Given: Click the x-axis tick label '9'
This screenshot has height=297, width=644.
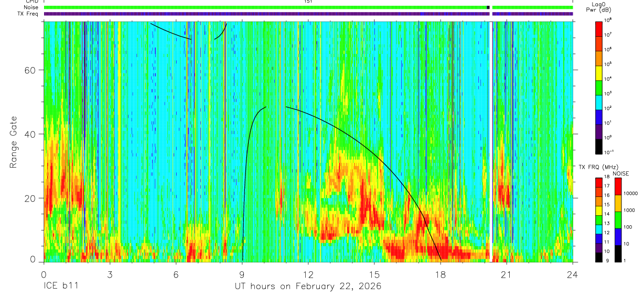Looking at the screenshot, I should tap(242, 274).
